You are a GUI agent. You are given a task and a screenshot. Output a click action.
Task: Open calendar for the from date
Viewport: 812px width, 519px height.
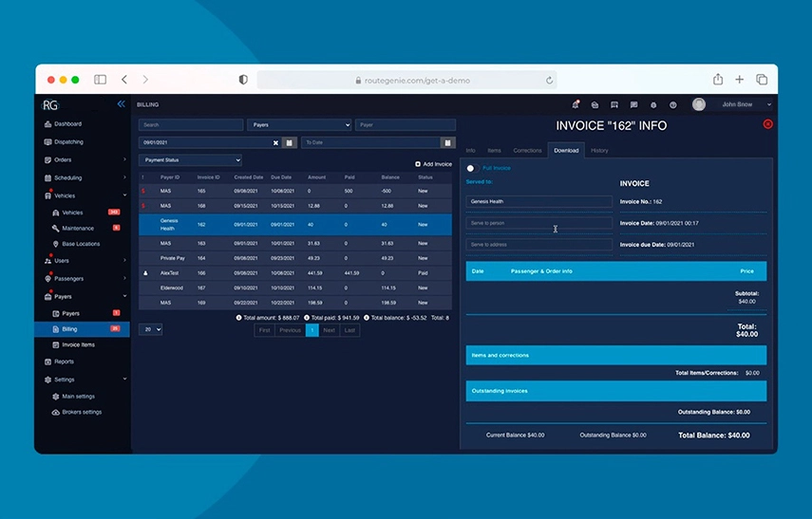tap(290, 143)
